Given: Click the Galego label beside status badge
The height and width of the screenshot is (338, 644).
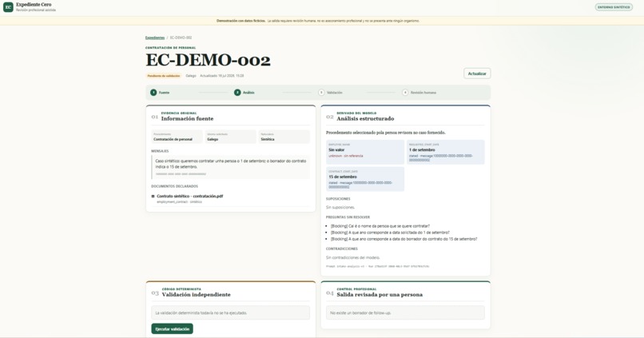Looking at the screenshot, I should [x=191, y=76].
